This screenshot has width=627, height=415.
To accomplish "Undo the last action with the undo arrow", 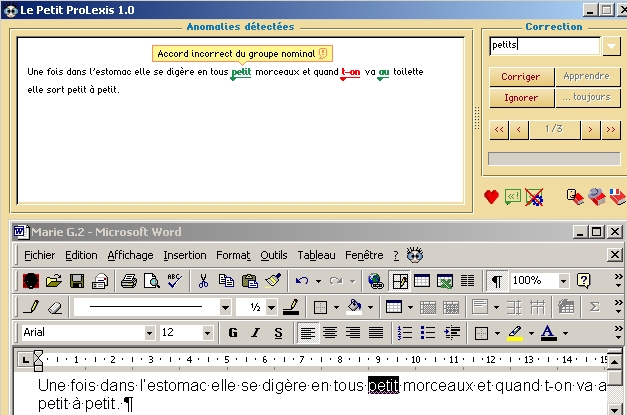I will click(x=302, y=281).
